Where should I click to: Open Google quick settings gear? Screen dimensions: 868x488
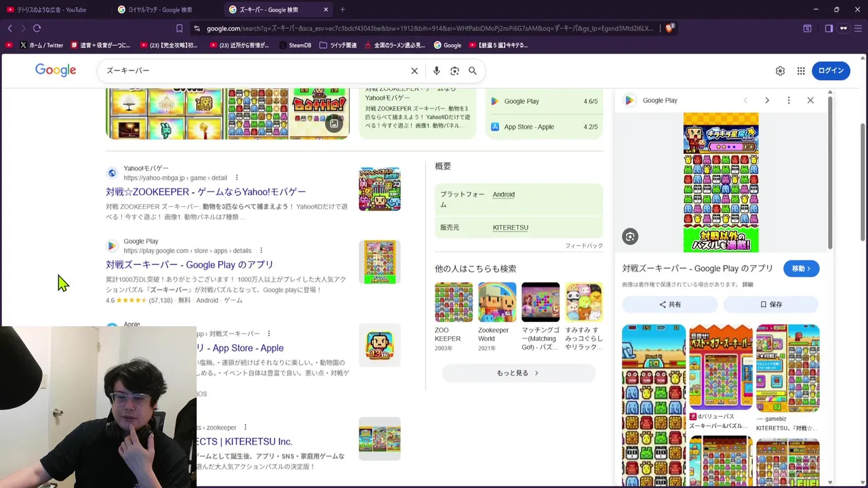click(x=780, y=71)
